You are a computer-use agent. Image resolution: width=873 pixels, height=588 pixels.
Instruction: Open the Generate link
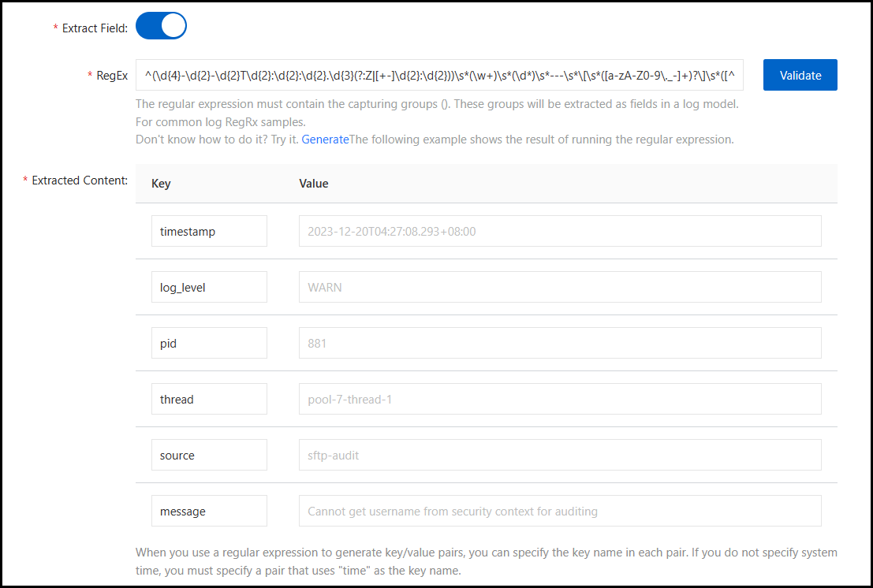325,140
